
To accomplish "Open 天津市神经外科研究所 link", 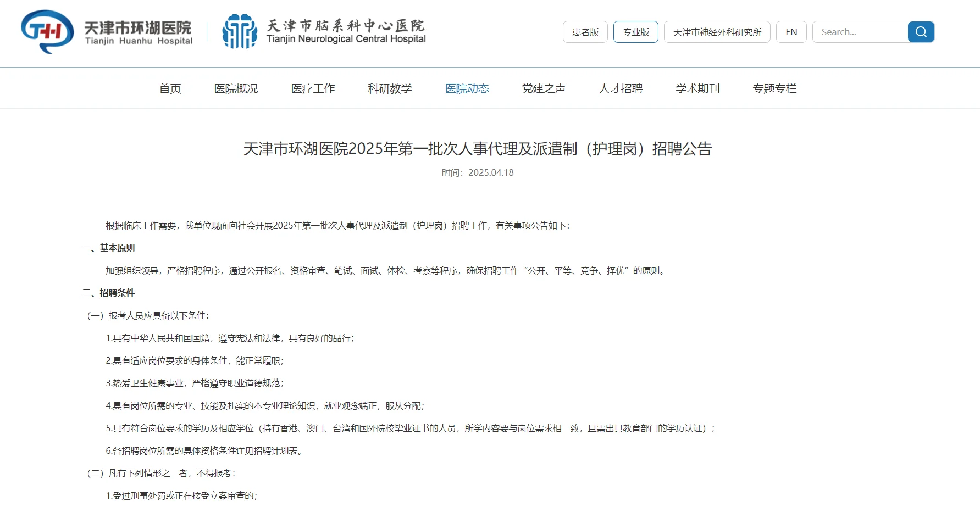I will pyautogui.click(x=717, y=32).
